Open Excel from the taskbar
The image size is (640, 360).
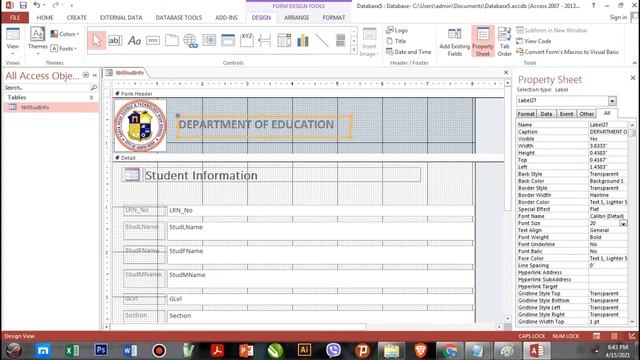click(x=72, y=350)
